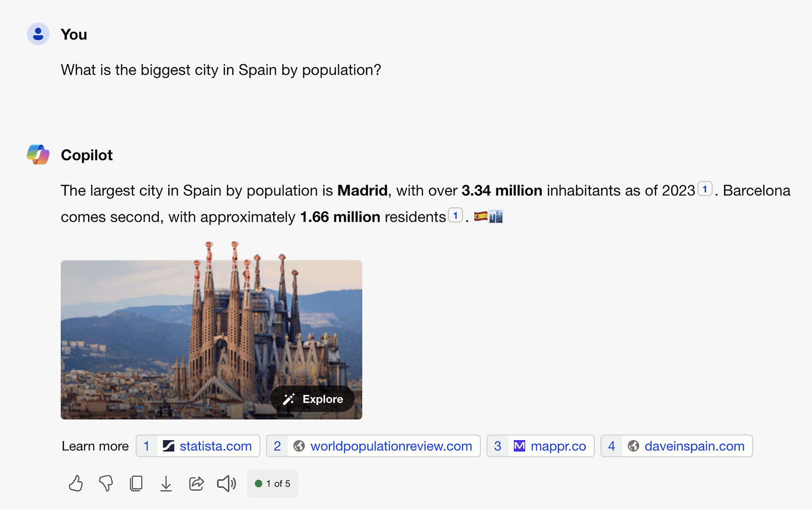Image resolution: width=812 pixels, height=509 pixels.
Task: Download the response using the export icon
Action: pyautogui.click(x=166, y=483)
